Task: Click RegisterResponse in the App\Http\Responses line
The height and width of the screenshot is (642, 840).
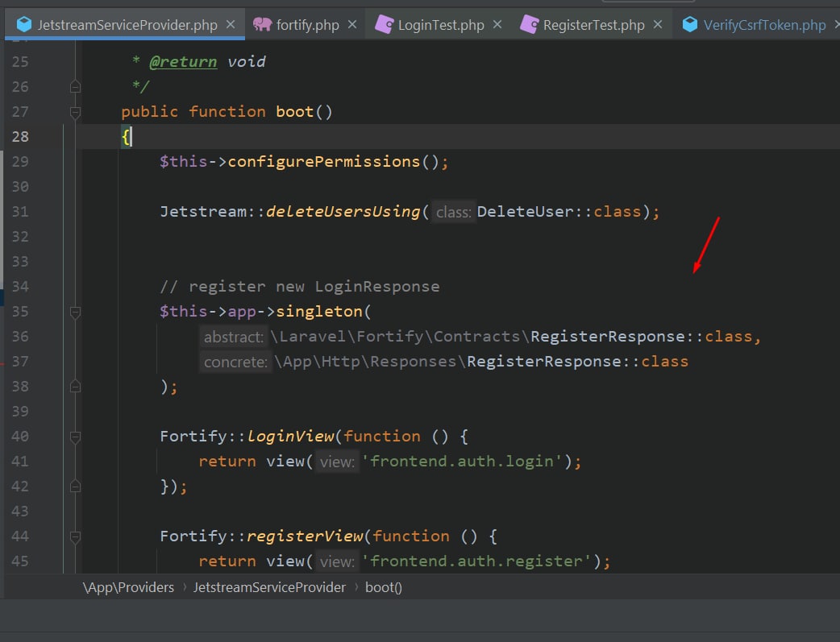Action: click(x=544, y=362)
